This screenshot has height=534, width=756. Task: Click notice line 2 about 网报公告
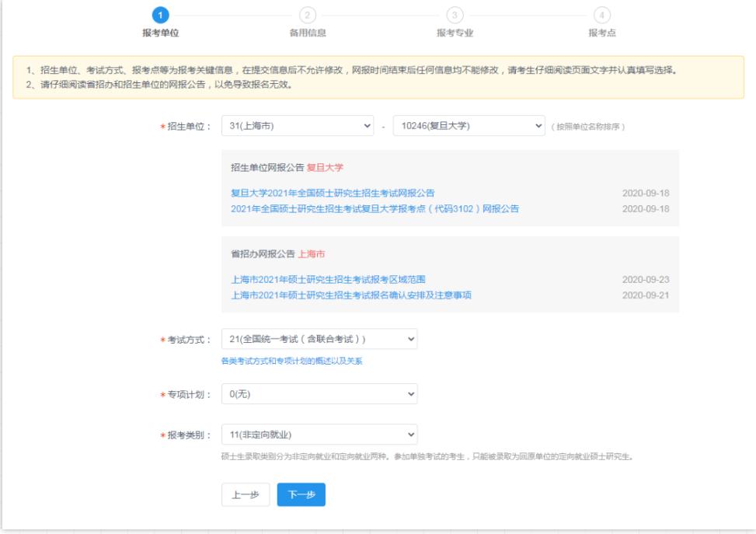pyautogui.click(x=159, y=85)
